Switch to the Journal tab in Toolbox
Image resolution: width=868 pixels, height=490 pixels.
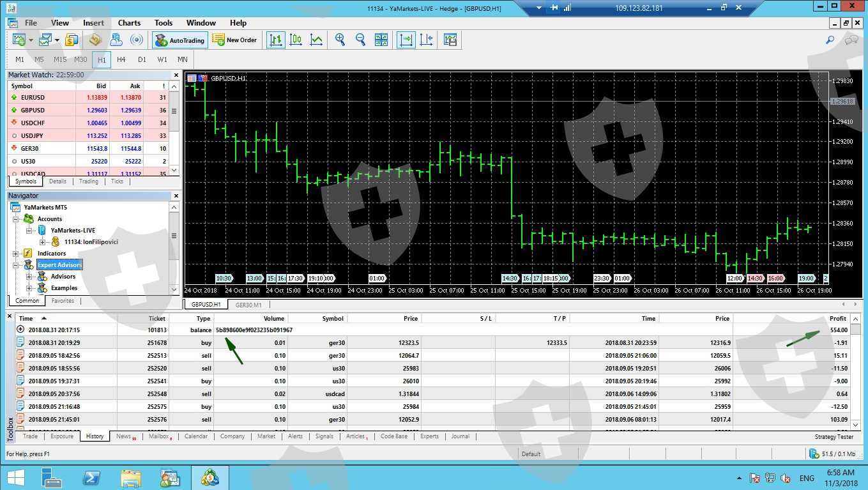[460, 436]
